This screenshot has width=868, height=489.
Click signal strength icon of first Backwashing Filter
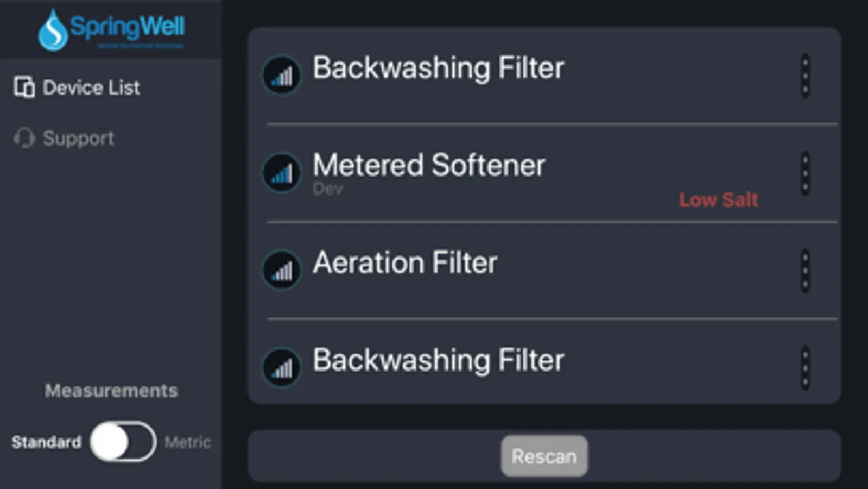tap(281, 76)
